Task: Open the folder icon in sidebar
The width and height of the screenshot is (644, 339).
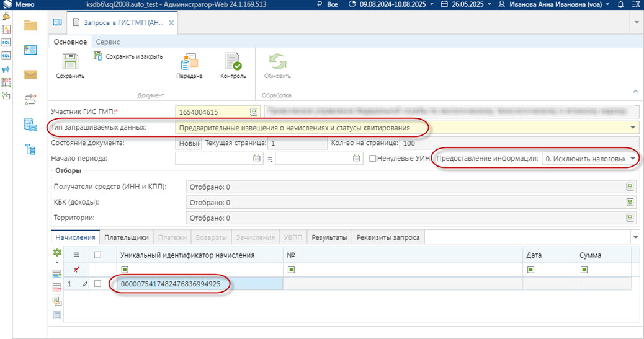Action: coord(30,25)
